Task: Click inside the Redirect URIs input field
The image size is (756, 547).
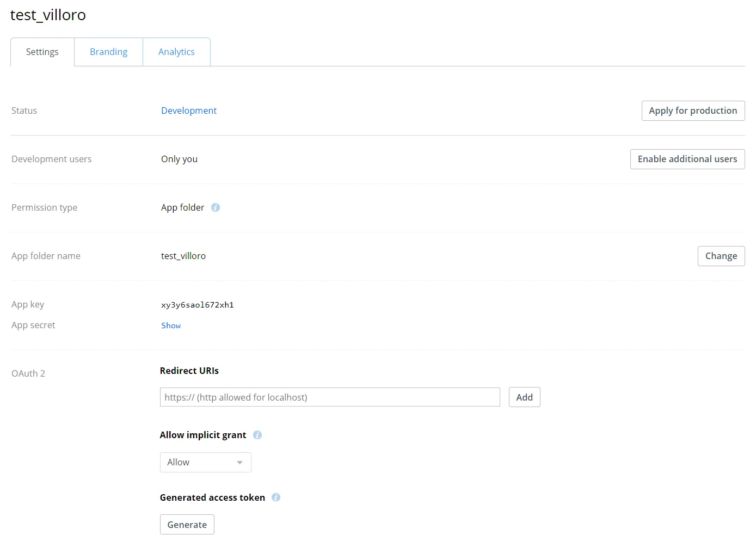Action: click(x=330, y=397)
